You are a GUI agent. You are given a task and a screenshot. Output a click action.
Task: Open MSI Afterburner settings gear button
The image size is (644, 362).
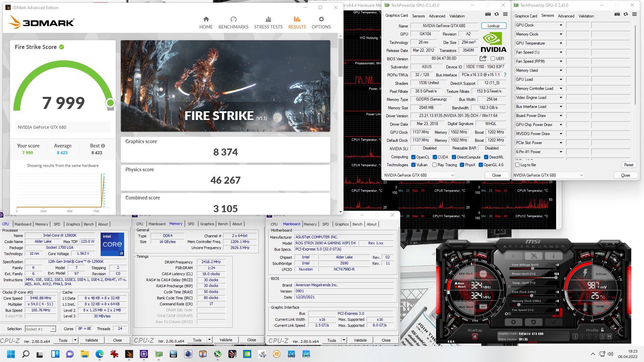pos(513,322)
